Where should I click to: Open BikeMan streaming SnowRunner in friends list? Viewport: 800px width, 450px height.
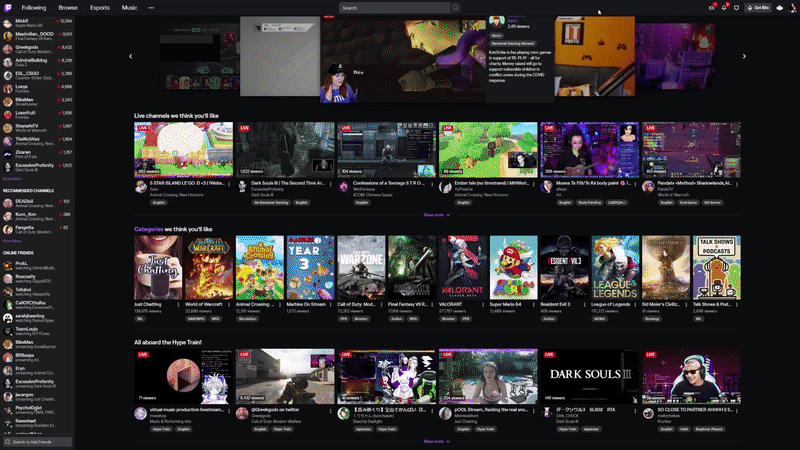tap(37, 344)
